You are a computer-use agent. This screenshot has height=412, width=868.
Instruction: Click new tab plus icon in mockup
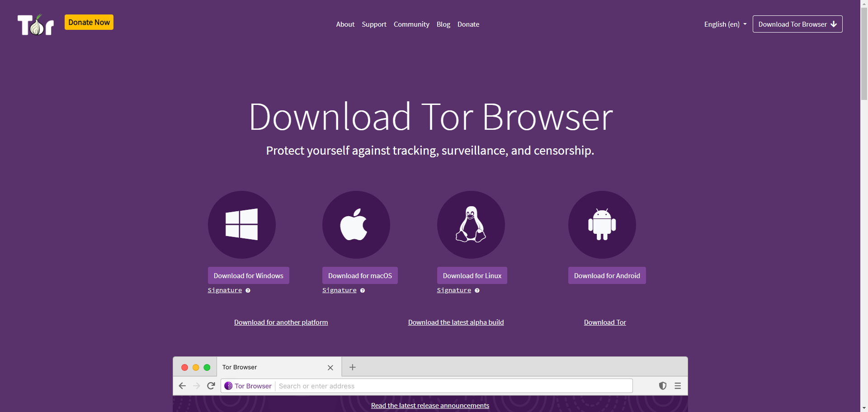coord(353,367)
